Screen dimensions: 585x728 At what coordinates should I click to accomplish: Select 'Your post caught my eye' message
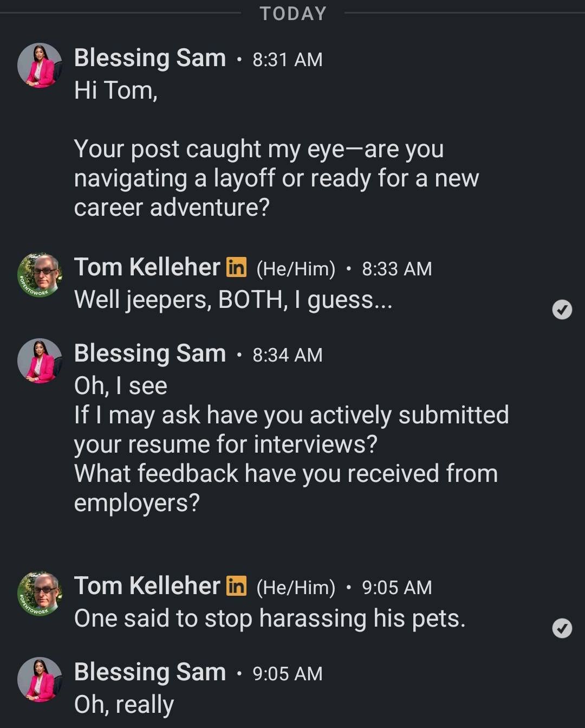click(x=276, y=178)
